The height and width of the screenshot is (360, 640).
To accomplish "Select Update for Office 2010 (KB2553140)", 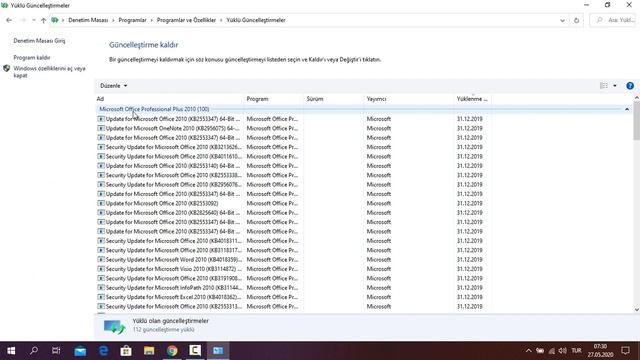I will pos(293,166).
